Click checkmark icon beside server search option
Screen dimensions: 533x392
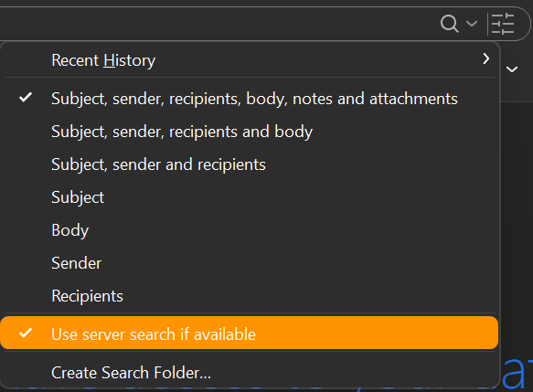[26, 334]
